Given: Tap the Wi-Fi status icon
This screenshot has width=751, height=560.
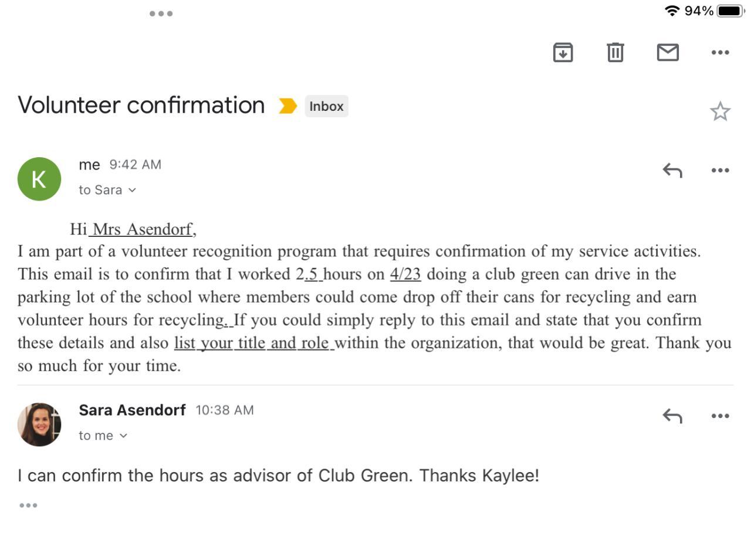Looking at the screenshot, I should coord(672,11).
